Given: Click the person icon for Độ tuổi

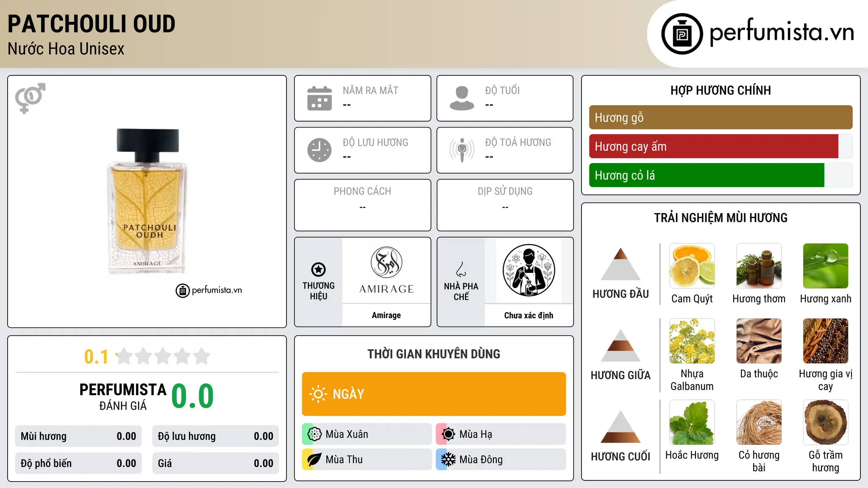Looking at the screenshot, I should (462, 98).
